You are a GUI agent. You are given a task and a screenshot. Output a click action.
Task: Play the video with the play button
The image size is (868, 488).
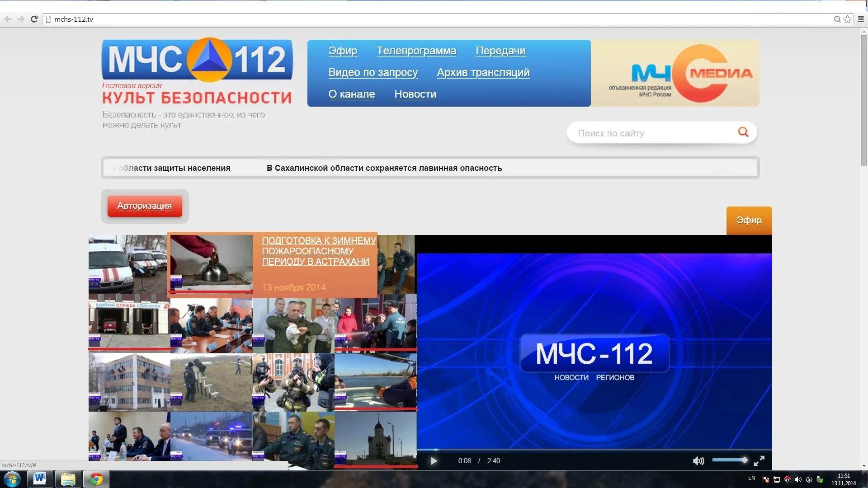(434, 461)
